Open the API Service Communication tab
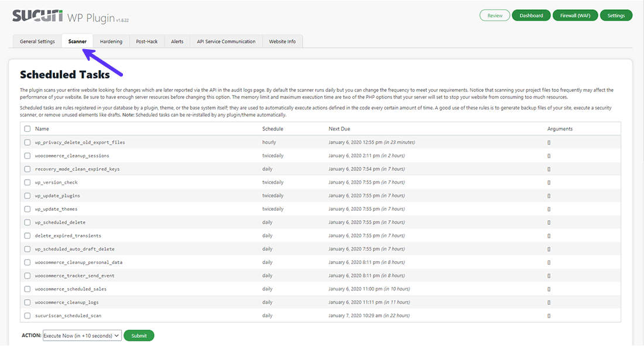644x346 pixels. point(226,42)
